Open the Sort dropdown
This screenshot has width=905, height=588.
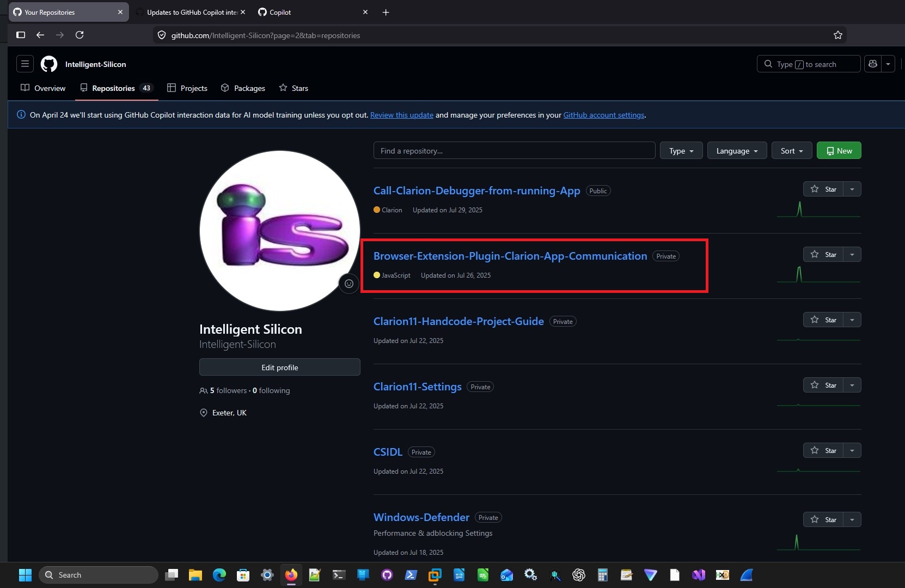click(791, 151)
